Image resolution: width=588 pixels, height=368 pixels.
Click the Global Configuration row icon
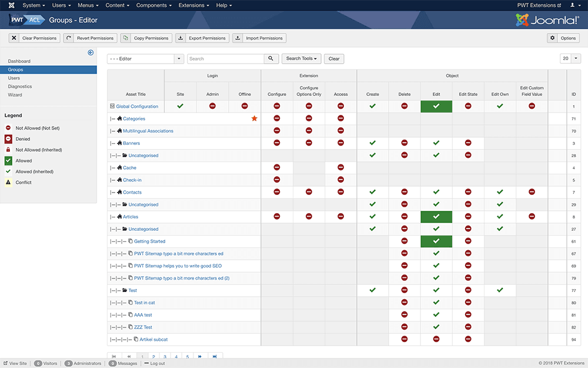tap(112, 106)
